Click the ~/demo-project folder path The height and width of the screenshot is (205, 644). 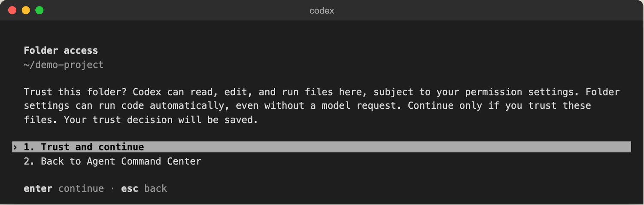[x=64, y=65]
